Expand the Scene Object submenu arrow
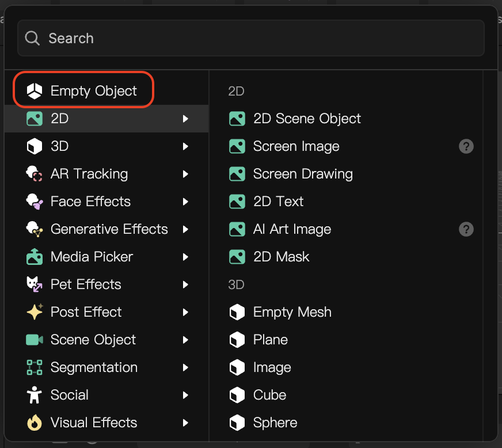This screenshot has width=502, height=448. [185, 340]
